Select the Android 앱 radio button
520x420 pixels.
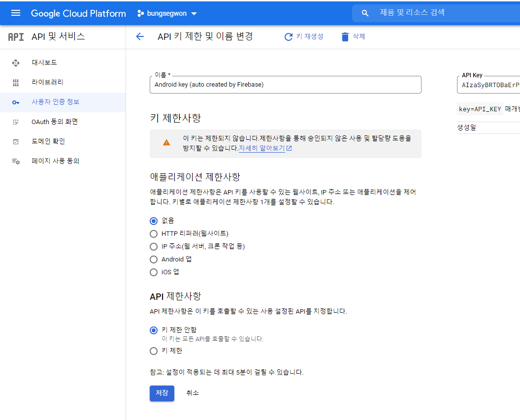click(x=154, y=259)
